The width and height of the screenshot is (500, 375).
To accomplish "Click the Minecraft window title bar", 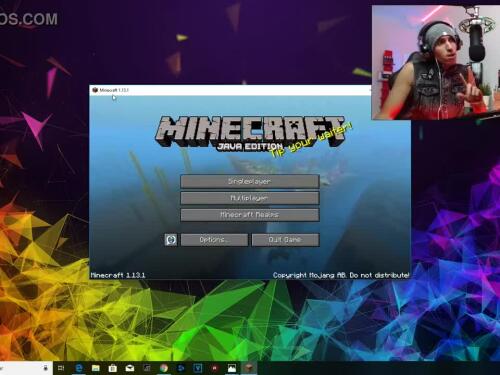I will click(x=230, y=90).
